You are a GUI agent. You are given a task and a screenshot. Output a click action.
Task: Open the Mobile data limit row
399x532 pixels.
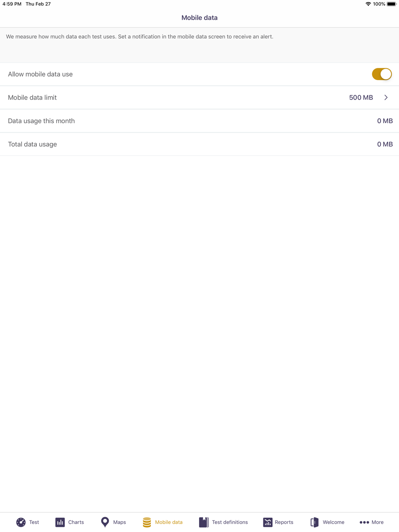(199, 97)
